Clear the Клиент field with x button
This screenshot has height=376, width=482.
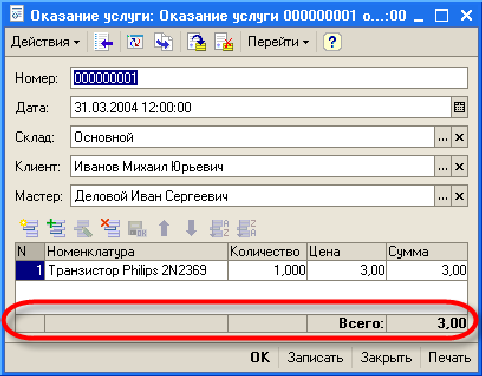tap(460, 166)
